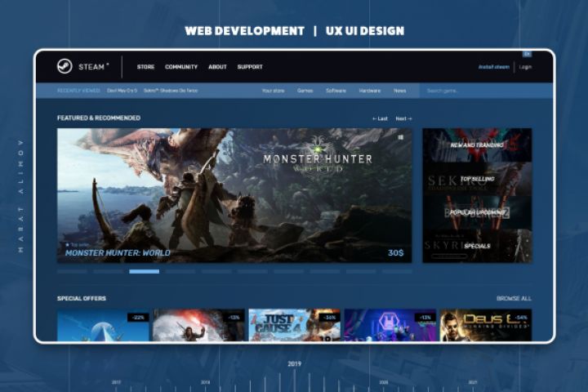Click the RECENTLY VIEWED label

78,91
